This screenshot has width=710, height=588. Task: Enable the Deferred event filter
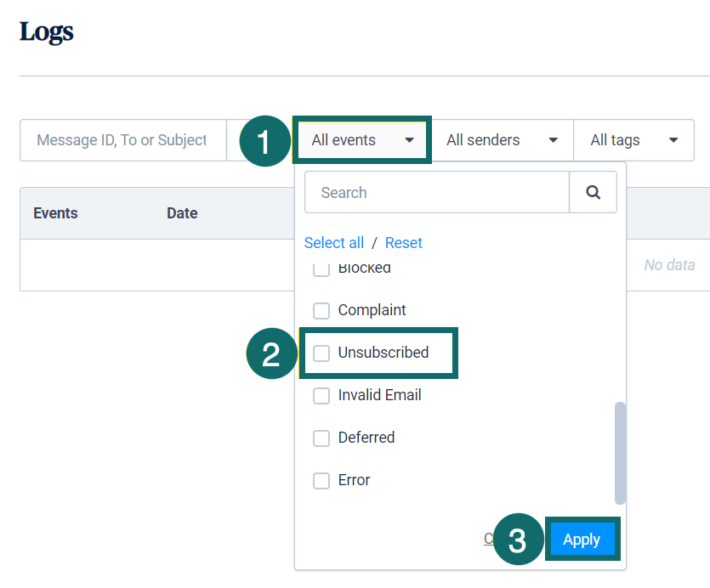[x=321, y=438]
